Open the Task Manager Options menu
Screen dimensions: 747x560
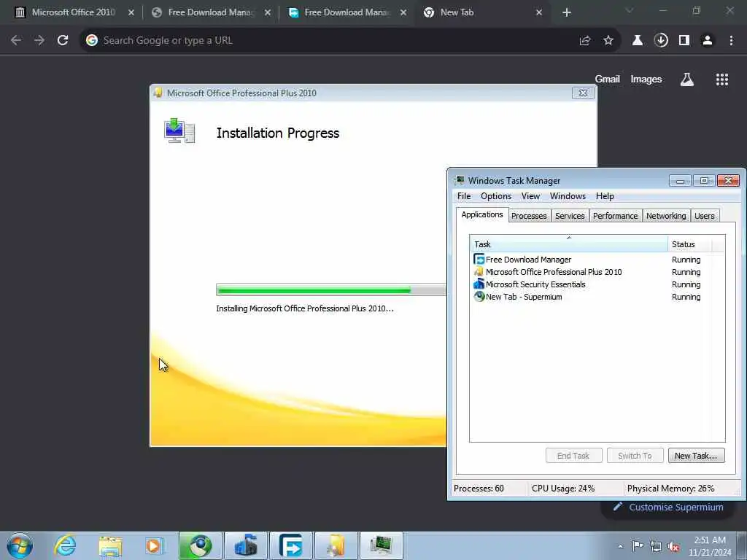495,196
